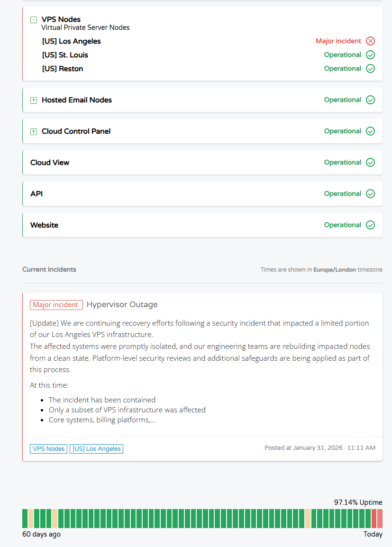Collapse the VPS Nodes group

[x=34, y=20]
